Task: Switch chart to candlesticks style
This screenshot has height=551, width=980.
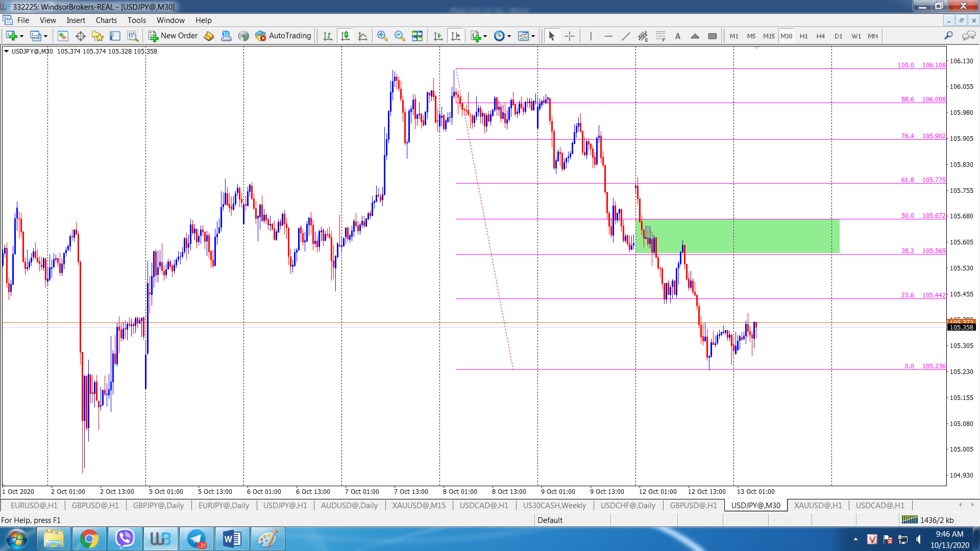Action: pyautogui.click(x=346, y=36)
